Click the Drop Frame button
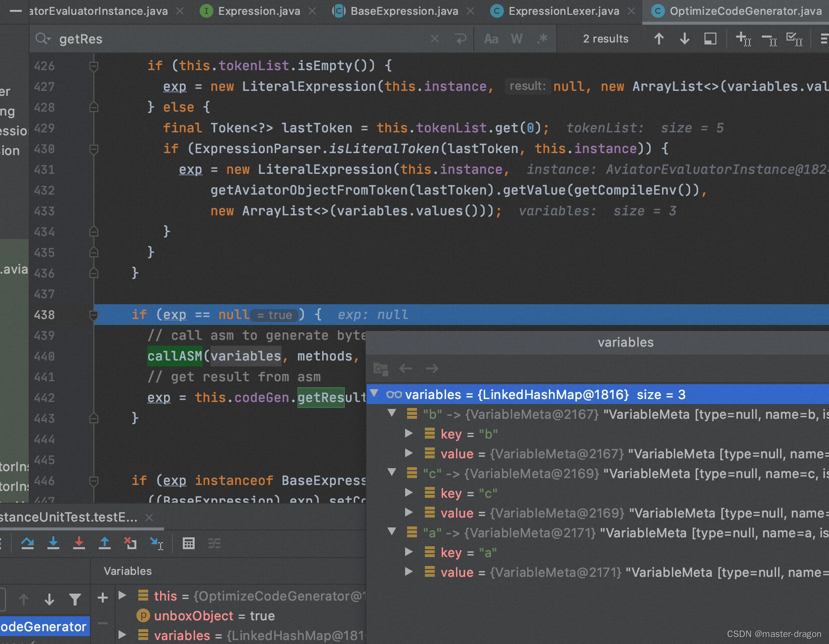 pyautogui.click(x=130, y=543)
